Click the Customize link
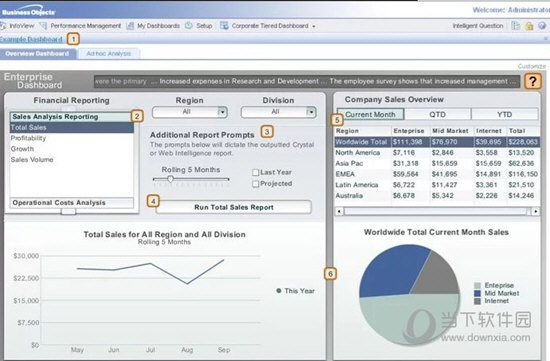550x361 pixels. click(532, 66)
